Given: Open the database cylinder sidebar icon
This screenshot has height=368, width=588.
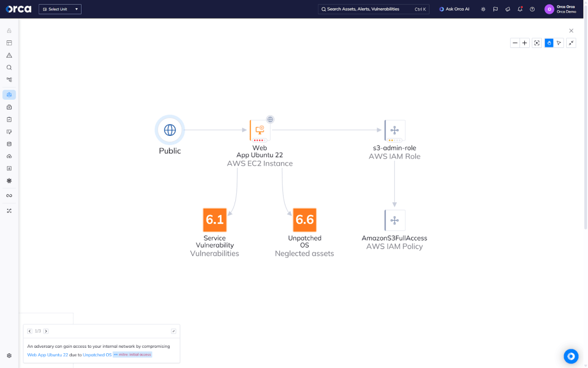Looking at the screenshot, I should tap(9, 144).
